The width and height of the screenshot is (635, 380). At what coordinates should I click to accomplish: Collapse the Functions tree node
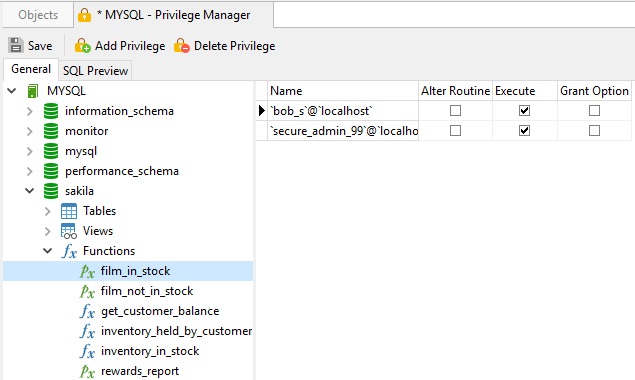pyautogui.click(x=47, y=251)
